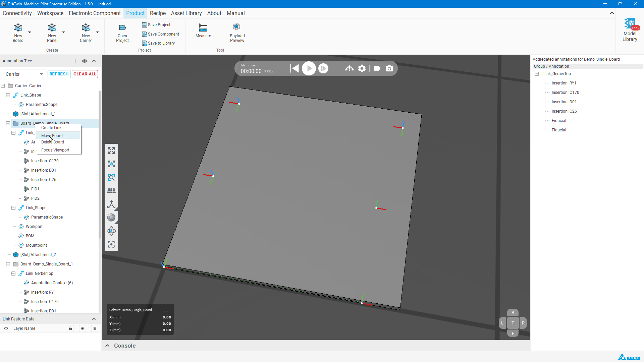This screenshot has width=644, height=362.
Task: Collapse the Carrier Carrier tree node
Action: [3, 86]
